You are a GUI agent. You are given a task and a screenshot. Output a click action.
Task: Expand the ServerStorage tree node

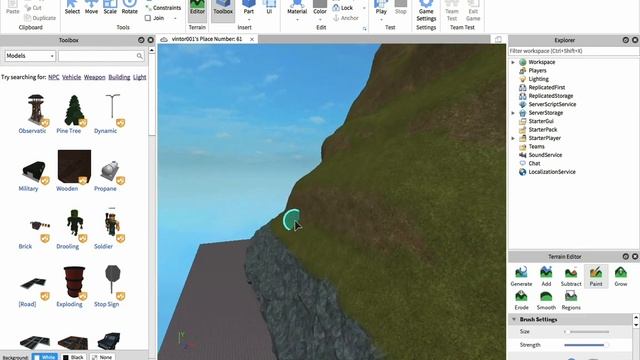[x=513, y=113]
